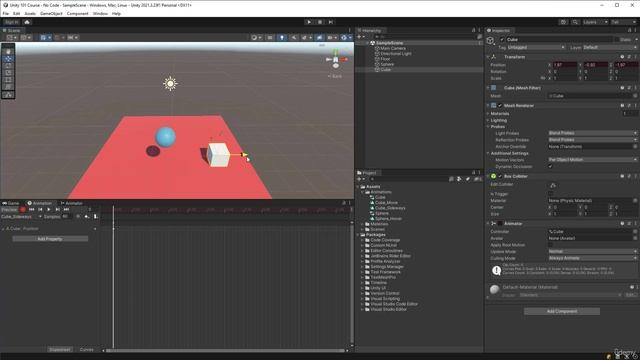Click the Sign in button
This screenshot has height=360, width=640.
11,22
